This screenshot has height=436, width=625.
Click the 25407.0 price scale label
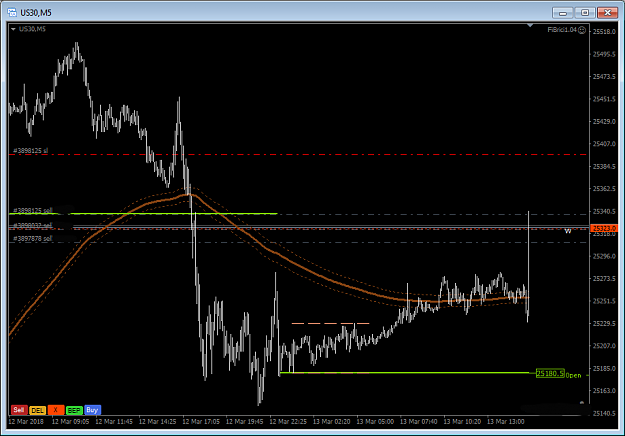[604, 143]
